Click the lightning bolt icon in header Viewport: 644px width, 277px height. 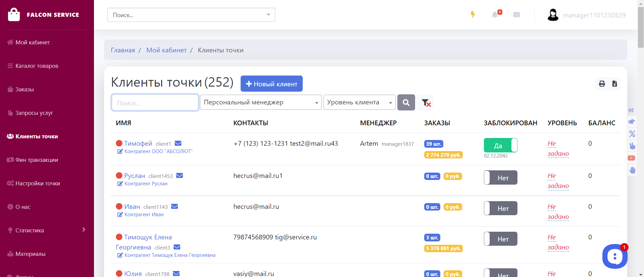point(473,14)
